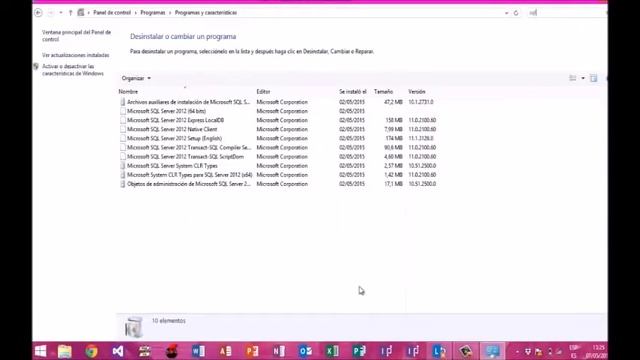Select Microsoft SQL Server 2012 Setup (English)
This screenshot has width=640, height=360.
278,138
